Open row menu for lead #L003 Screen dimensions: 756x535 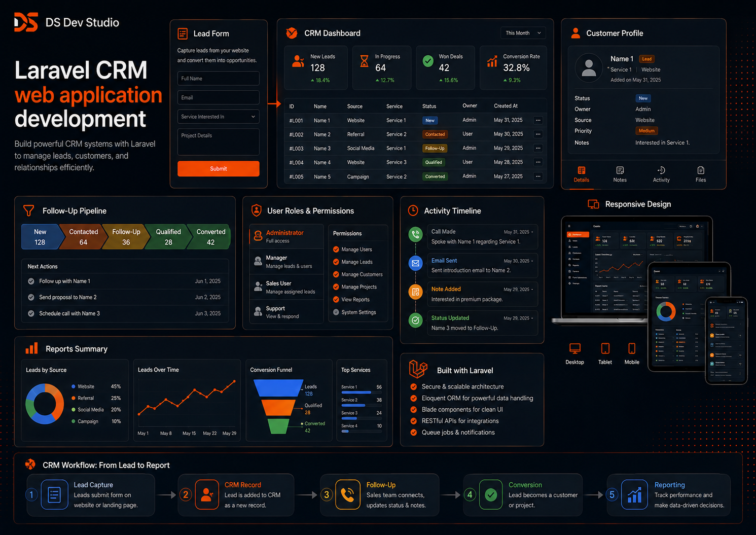pyautogui.click(x=538, y=148)
